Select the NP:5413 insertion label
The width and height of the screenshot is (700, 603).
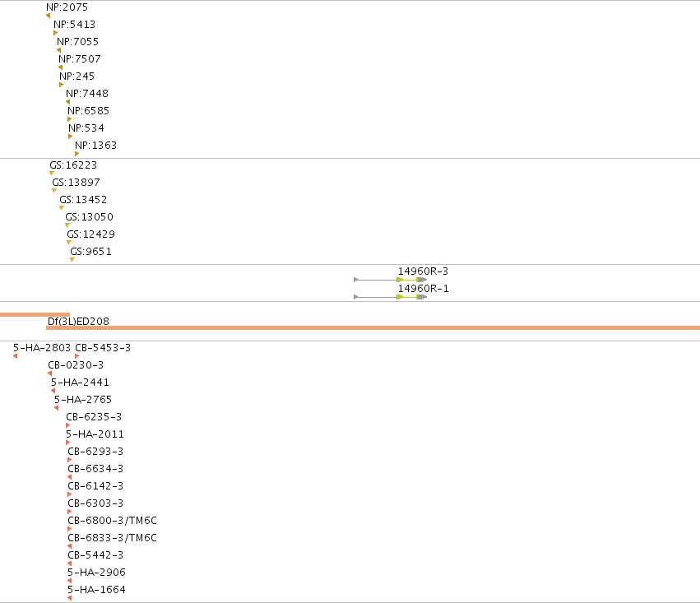point(75,25)
